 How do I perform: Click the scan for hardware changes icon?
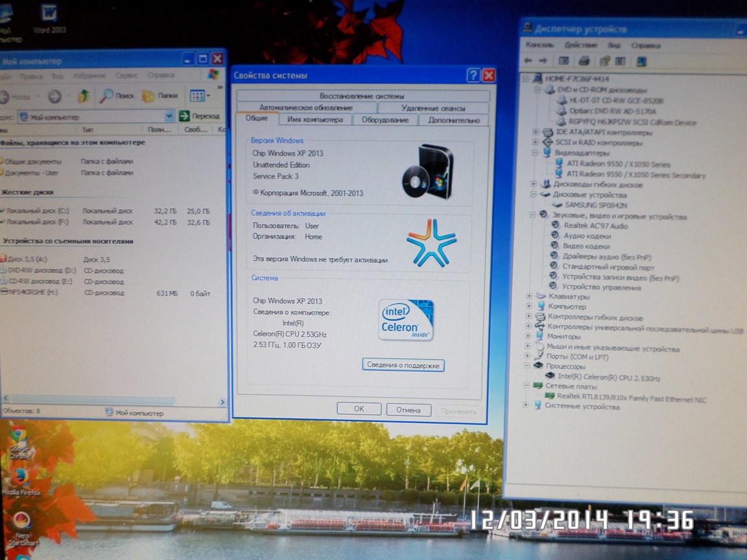641,62
